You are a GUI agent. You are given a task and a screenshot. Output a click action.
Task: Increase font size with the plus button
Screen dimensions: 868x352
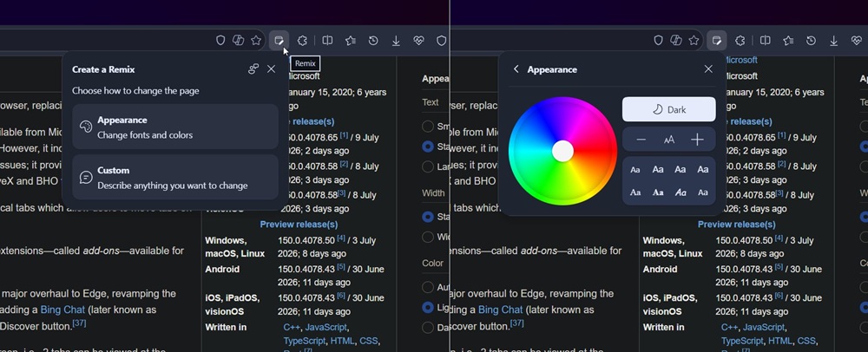pos(697,140)
